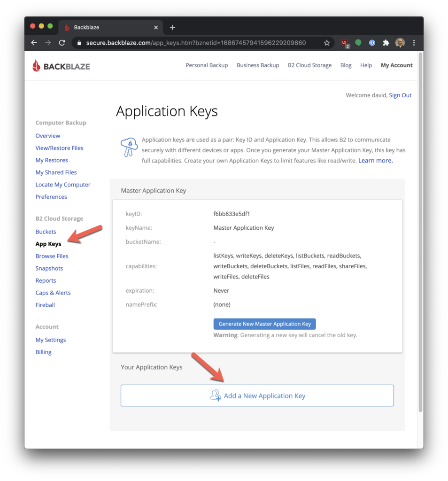Viewport: 448px width, 481px height.
Task: Open the Personal Backup nav item
Action: click(207, 65)
